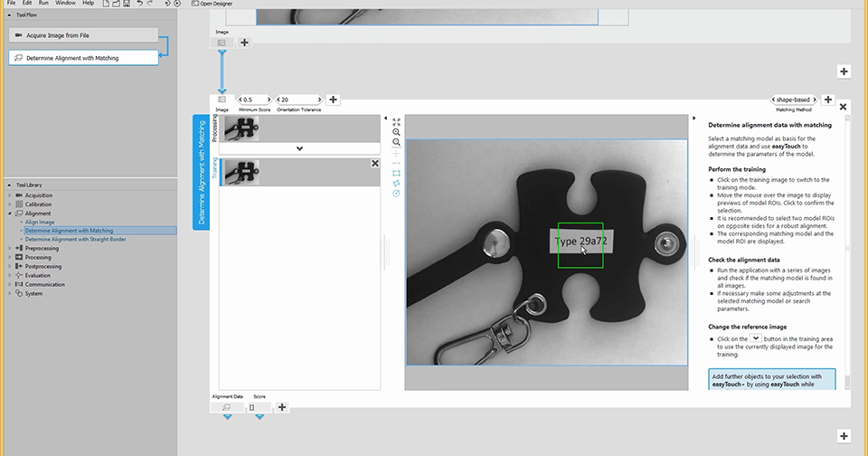
Task: Open Designer from the toolbar
Action: click(x=212, y=4)
